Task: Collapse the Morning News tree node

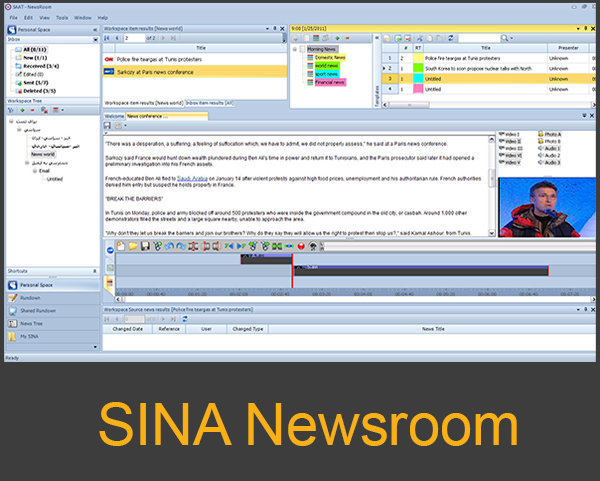Action: click(295, 49)
